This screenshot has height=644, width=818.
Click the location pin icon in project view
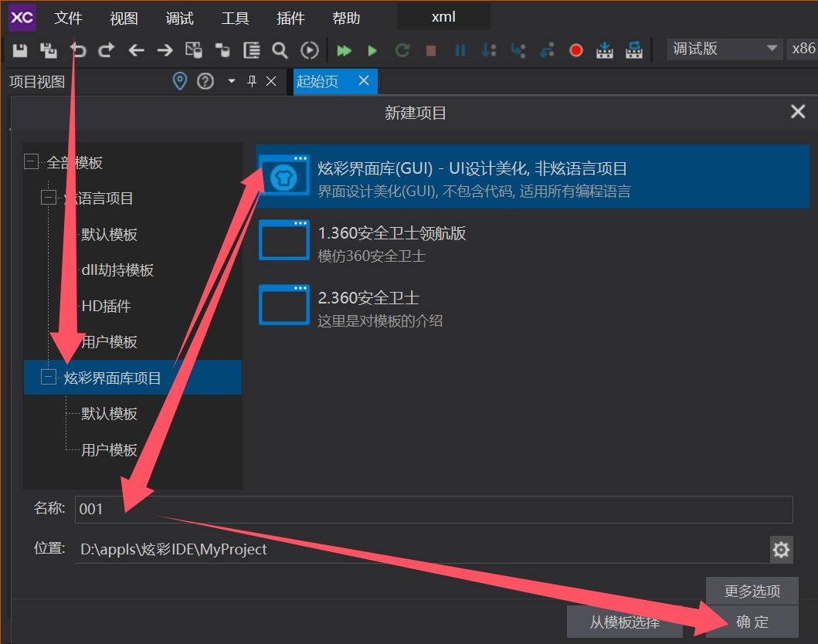pyautogui.click(x=179, y=81)
